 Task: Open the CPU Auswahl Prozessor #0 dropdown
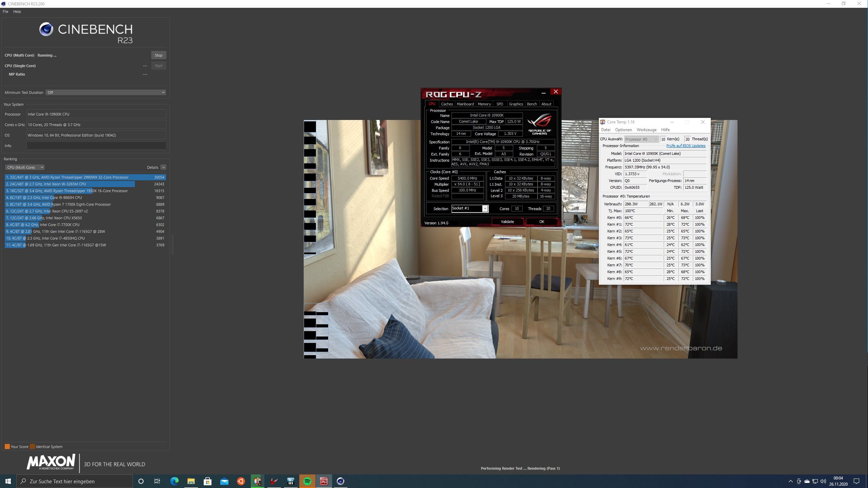click(641, 139)
